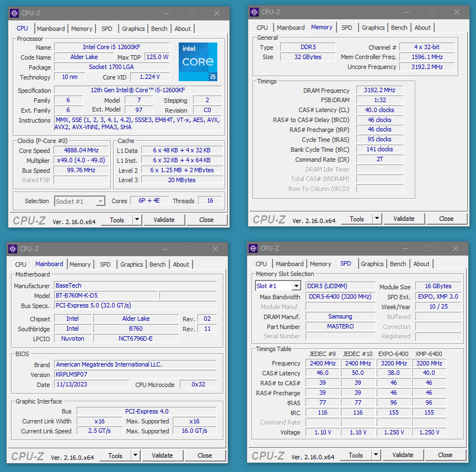Click the Intel Core i5 logo badge
476x472 pixels.
pos(197,61)
